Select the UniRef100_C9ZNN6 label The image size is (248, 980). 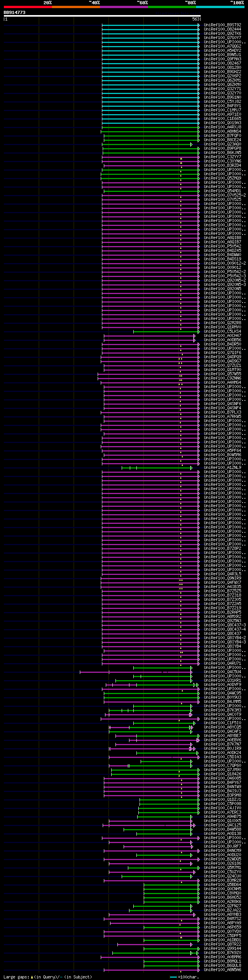point(222,378)
